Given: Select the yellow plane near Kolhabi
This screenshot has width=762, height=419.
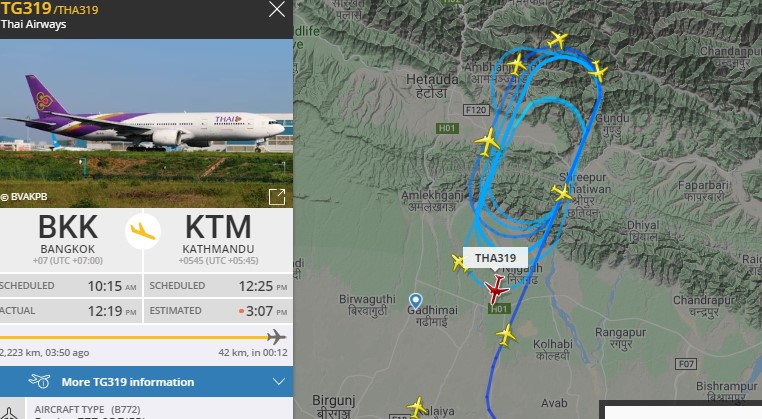Looking at the screenshot, I should tap(505, 335).
